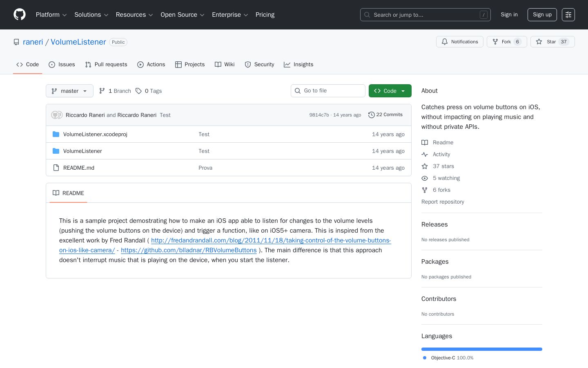Open the Code tab
The width and height of the screenshot is (588, 368).
coord(28,65)
